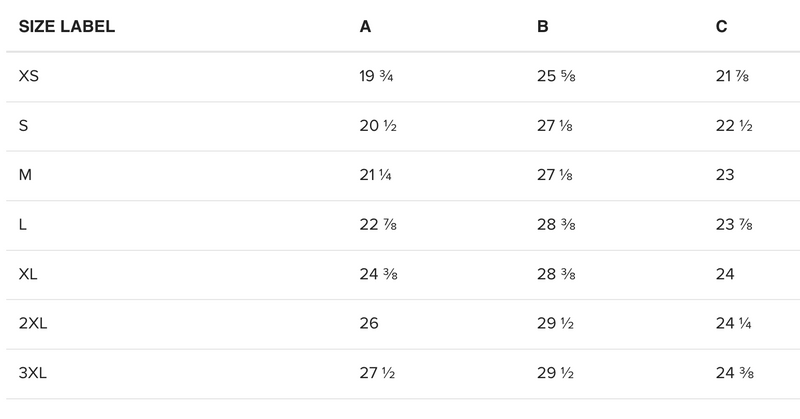The image size is (800, 419).
Task: Choose the L size row label
Action: click(x=23, y=225)
